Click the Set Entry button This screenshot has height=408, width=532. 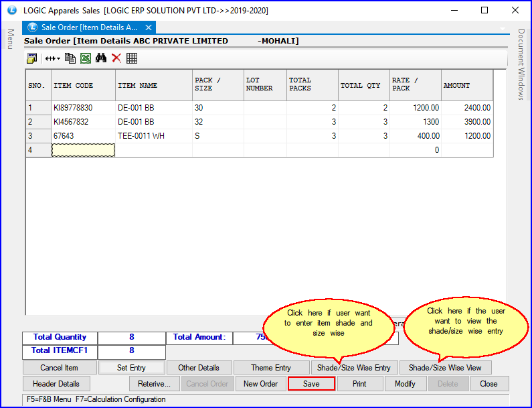pyautogui.click(x=131, y=368)
